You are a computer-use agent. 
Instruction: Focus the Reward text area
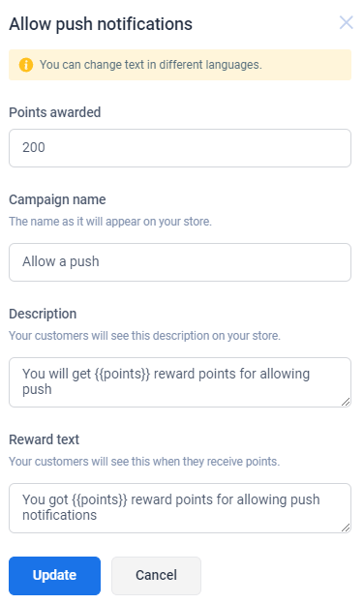pos(180,508)
